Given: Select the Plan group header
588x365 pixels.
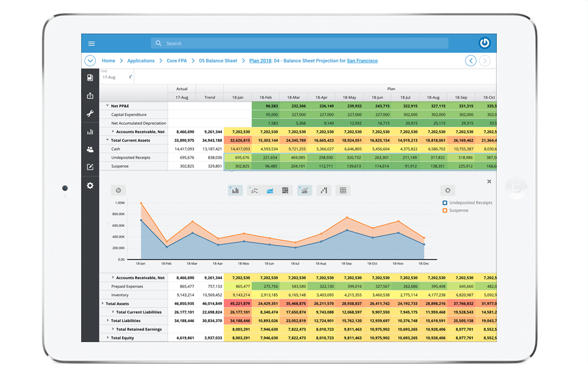Looking at the screenshot, I should 391,89.
